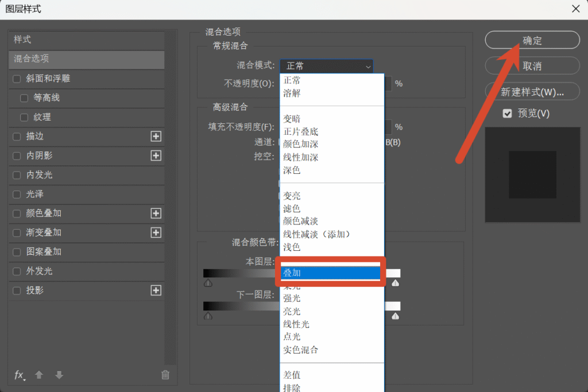Open the fx effects menu icon

click(20, 375)
